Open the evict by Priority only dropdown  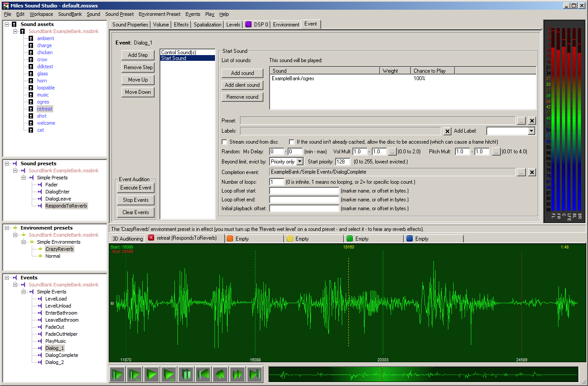click(300, 162)
